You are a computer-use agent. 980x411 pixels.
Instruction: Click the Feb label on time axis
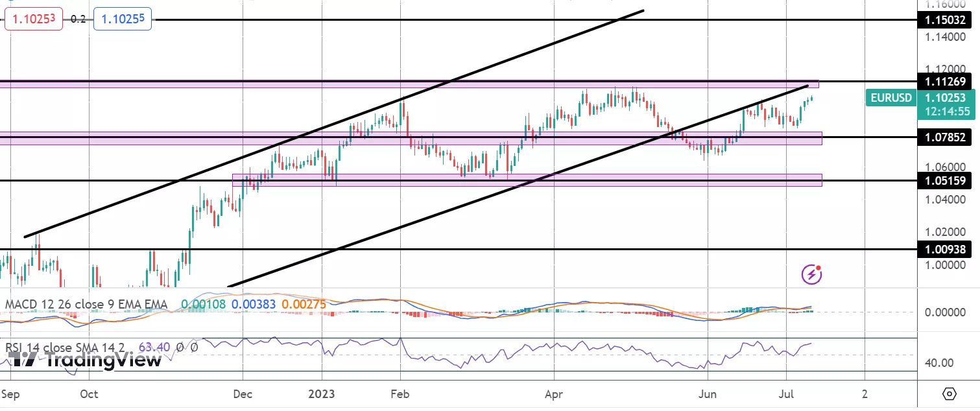click(x=400, y=393)
